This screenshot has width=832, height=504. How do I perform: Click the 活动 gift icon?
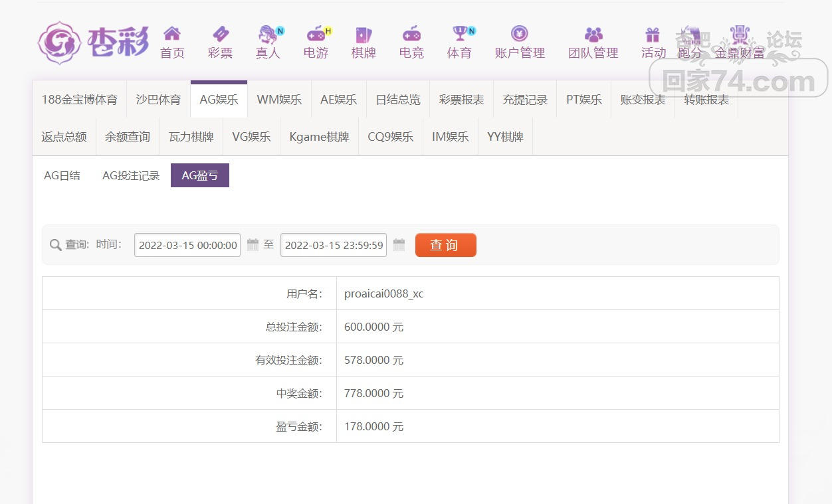click(653, 35)
